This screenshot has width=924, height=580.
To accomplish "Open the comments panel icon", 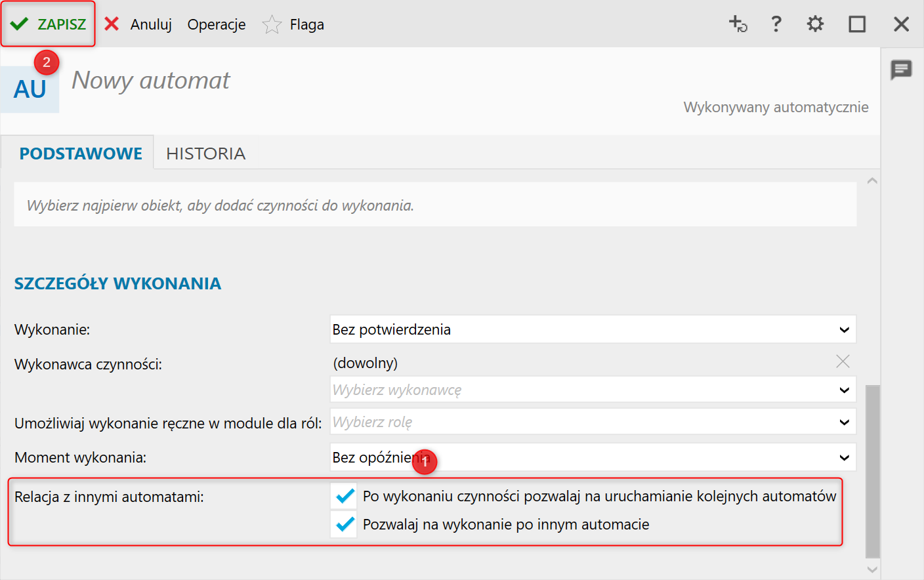I will 902,70.
